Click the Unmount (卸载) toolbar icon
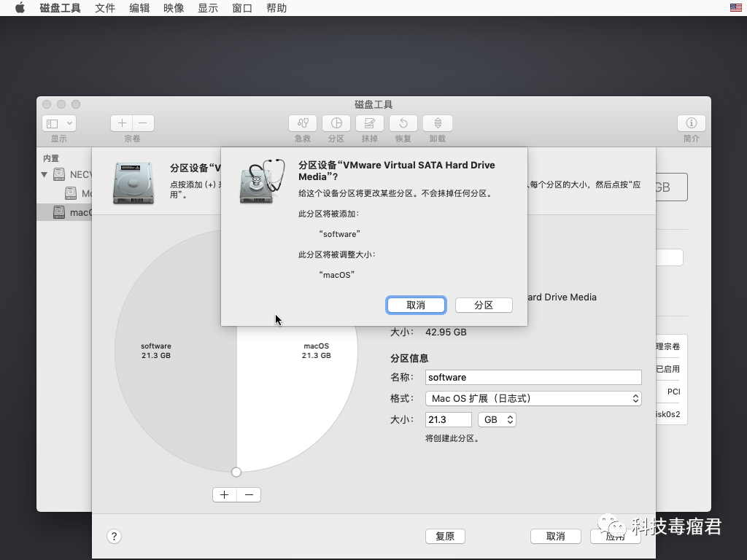The height and width of the screenshot is (560, 747). pos(438,123)
